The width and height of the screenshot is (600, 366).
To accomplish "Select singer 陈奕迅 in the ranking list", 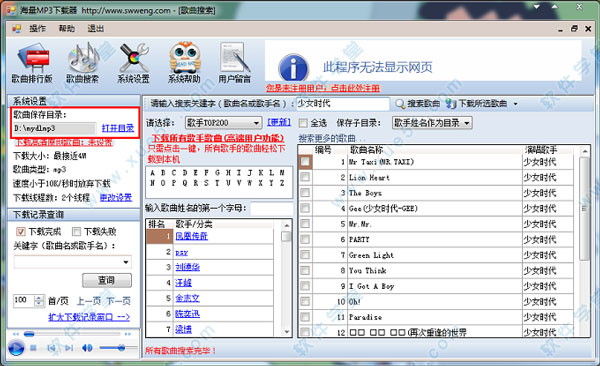I will tap(188, 314).
